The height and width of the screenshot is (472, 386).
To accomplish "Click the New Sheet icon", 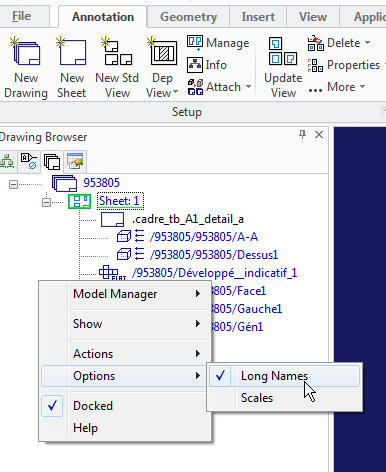I will click(71, 51).
